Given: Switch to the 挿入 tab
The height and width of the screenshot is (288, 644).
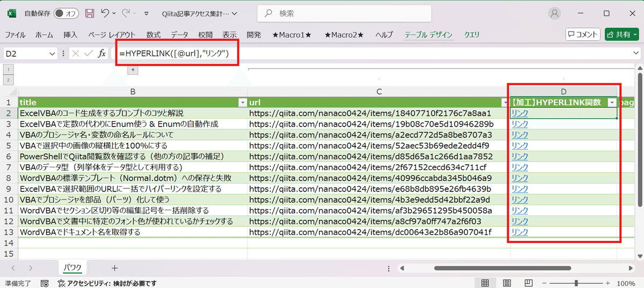Looking at the screenshot, I should coord(70,34).
